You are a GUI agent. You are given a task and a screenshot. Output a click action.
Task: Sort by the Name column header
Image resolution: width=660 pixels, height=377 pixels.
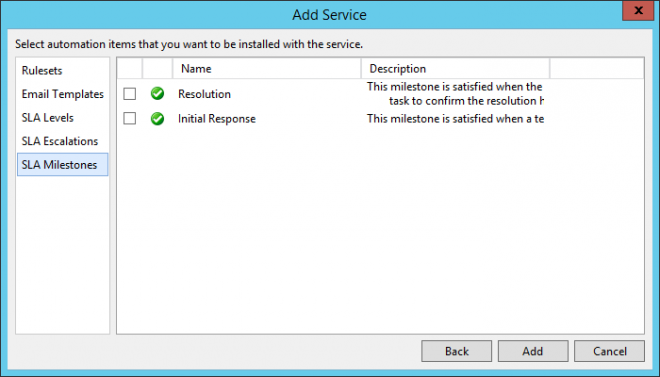[x=267, y=69]
